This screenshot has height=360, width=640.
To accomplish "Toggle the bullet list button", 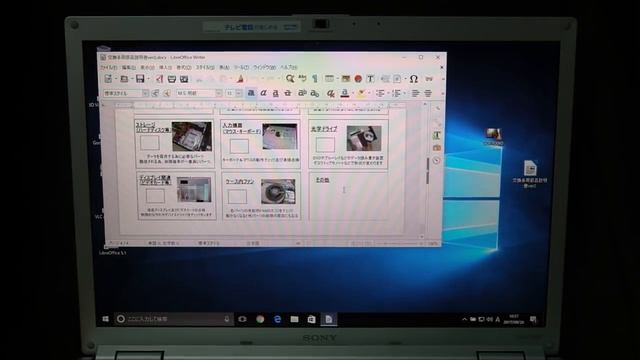I will pyautogui.click(x=380, y=93).
